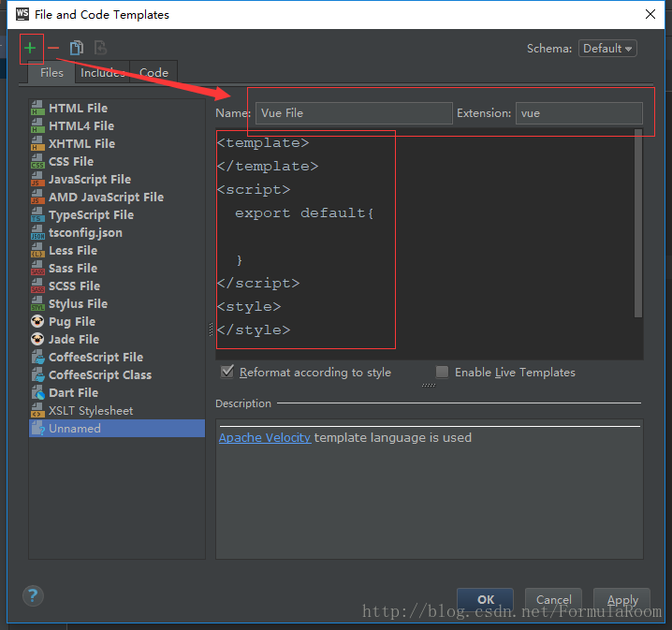
Task: Click the '</script>' closing tag line
Action: pyautogui.click(x=258, y=284)
